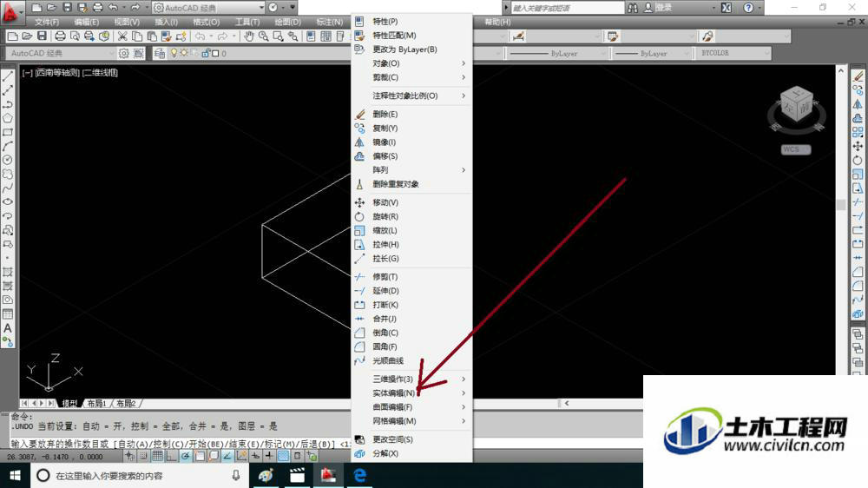Select the Polygon draw tool

pos(8,118)
